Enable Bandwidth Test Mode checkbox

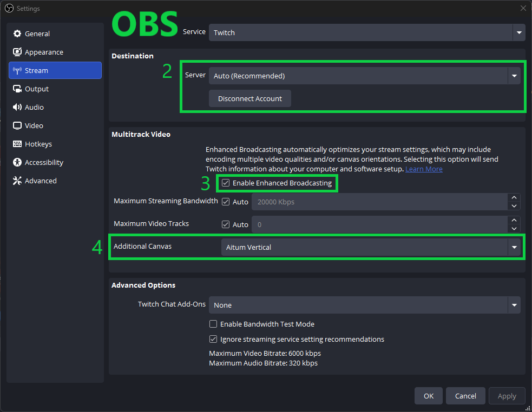tap(213, 324)
